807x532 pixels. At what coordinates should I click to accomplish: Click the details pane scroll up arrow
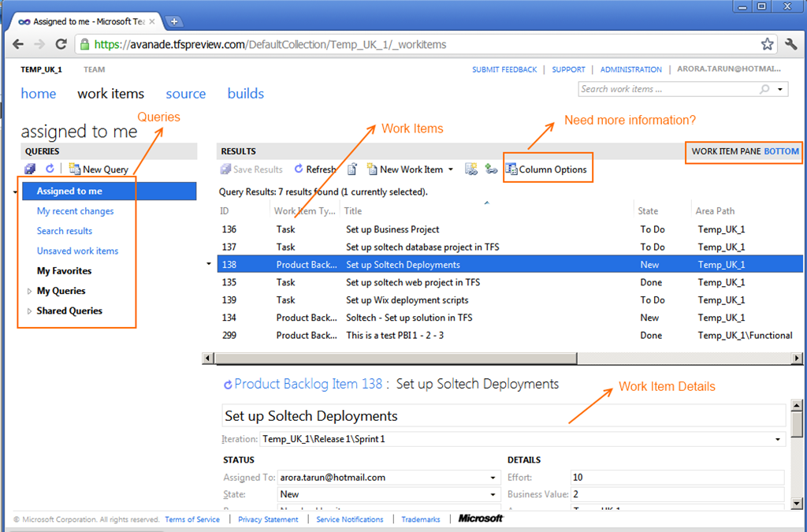click(x=796, y=405)
